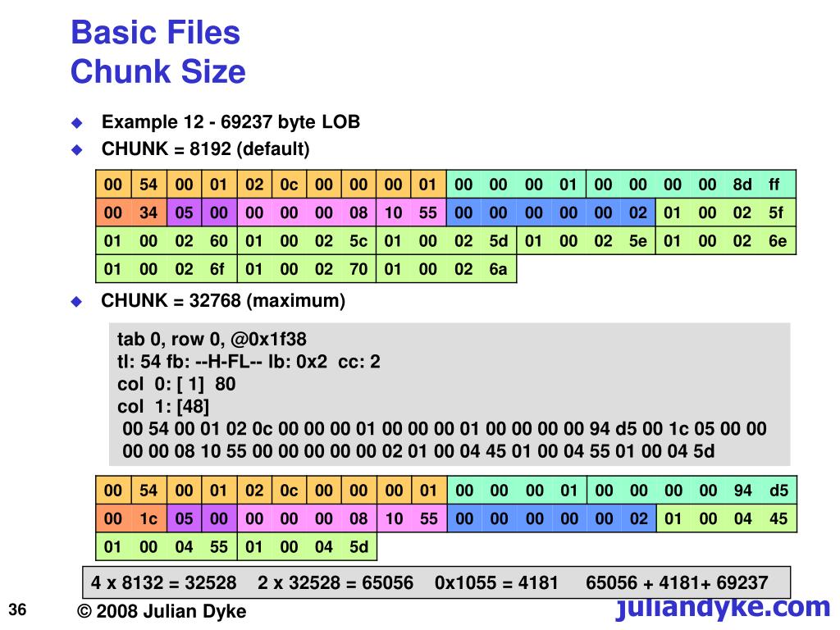Screen dimensions: 840x630
Task: Click '4 x 8132 = 32528' in footer box
Action: (164, 583)
